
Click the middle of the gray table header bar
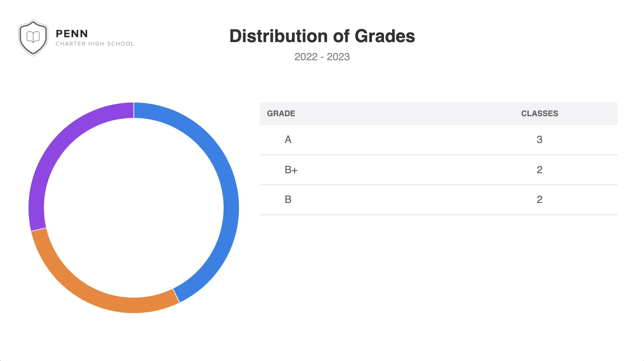409,114
